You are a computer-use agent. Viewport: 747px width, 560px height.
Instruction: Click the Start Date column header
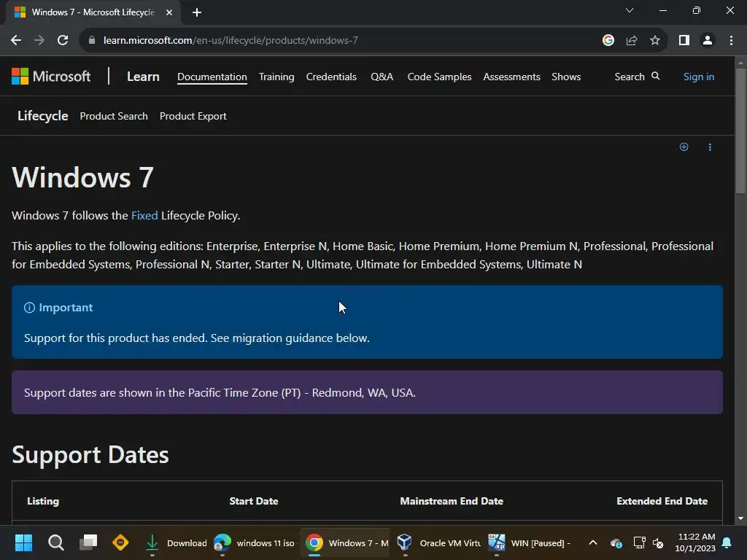[254, 501]
